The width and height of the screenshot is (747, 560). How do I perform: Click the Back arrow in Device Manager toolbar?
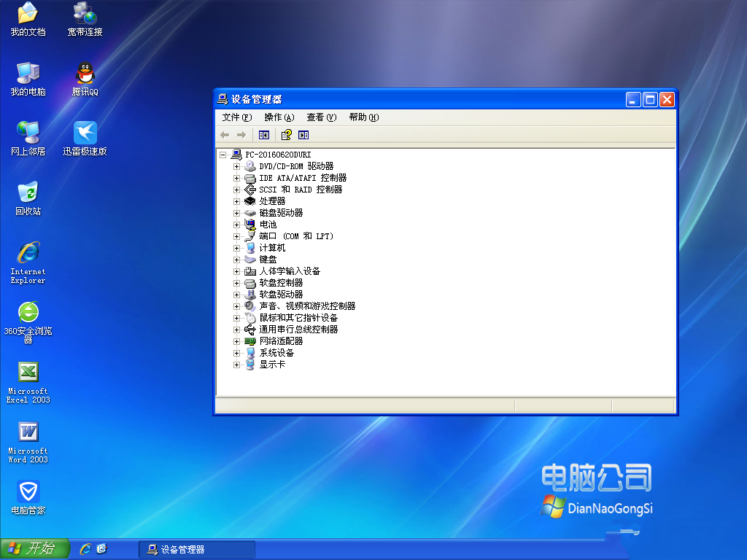pos(225,135)
